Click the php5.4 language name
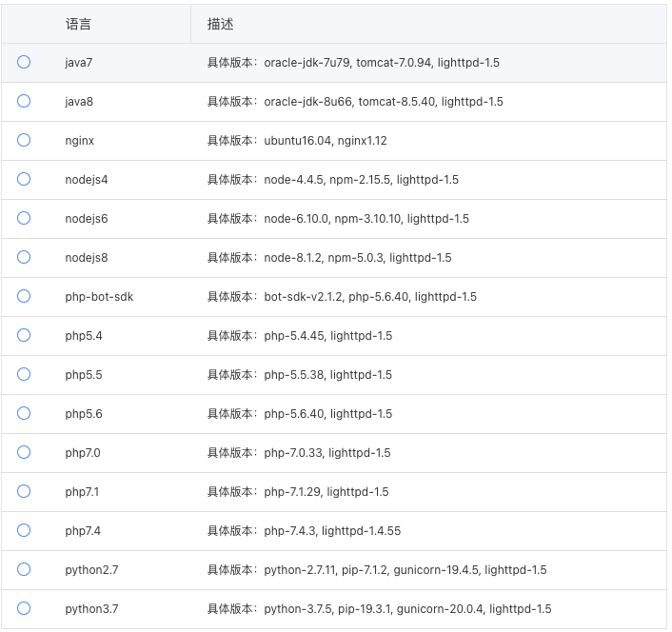 pyautogui.click(x=84, y=335)
